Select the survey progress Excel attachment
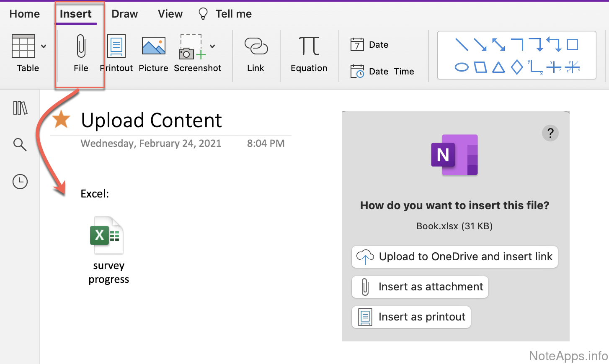609x364 pixels. pyautogui.click(x=108, y=236)
